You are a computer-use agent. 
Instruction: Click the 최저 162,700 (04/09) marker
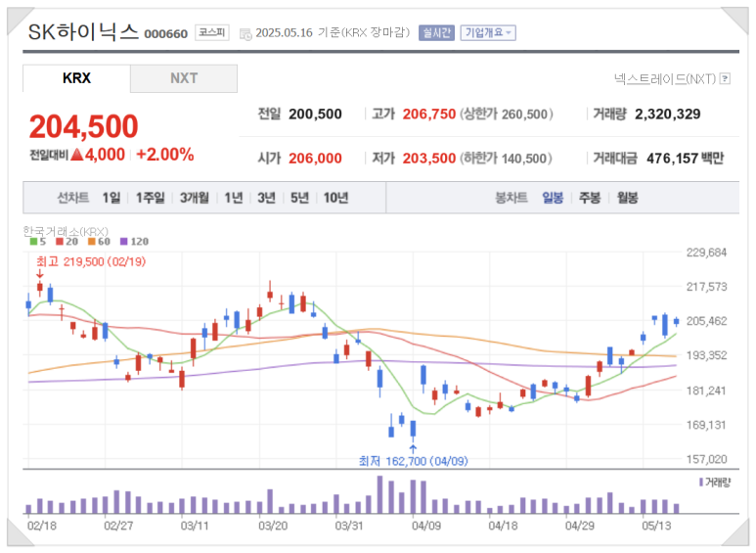point(413,461)
